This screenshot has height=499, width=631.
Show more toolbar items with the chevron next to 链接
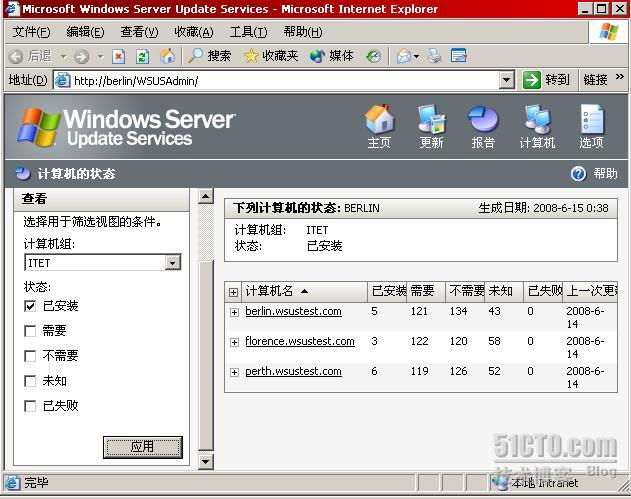pos(620,76)
